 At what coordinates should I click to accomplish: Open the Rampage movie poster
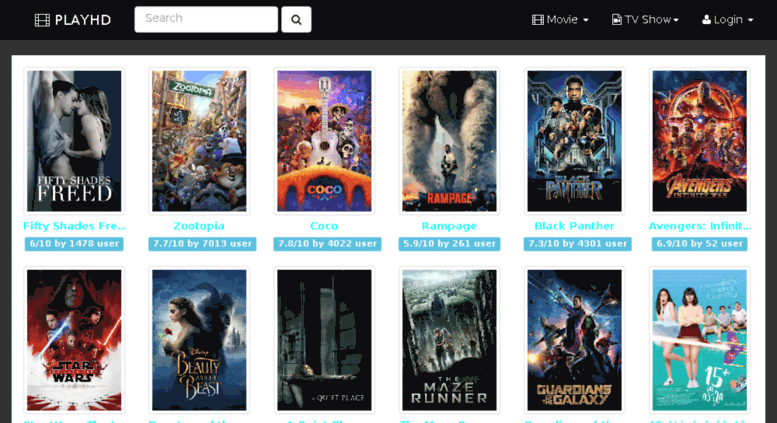coord(449,141)
